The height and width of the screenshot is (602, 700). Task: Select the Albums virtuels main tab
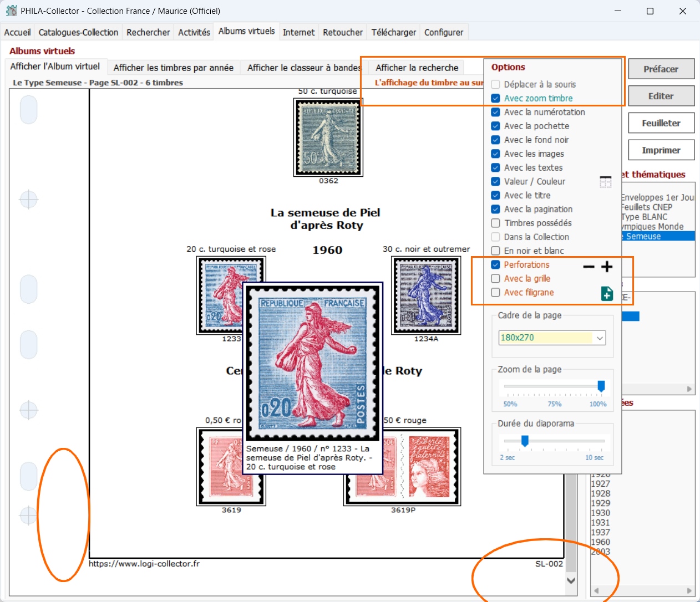coord(247,31)
